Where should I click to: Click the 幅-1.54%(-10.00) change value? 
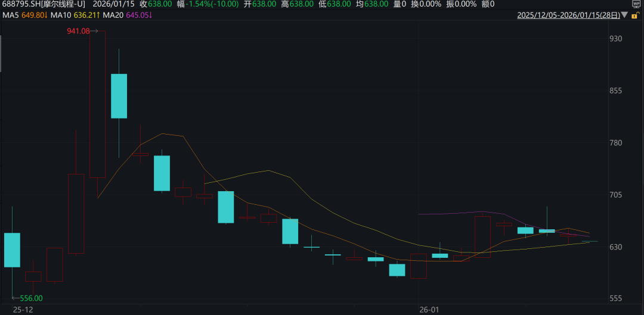pos(208,5)
